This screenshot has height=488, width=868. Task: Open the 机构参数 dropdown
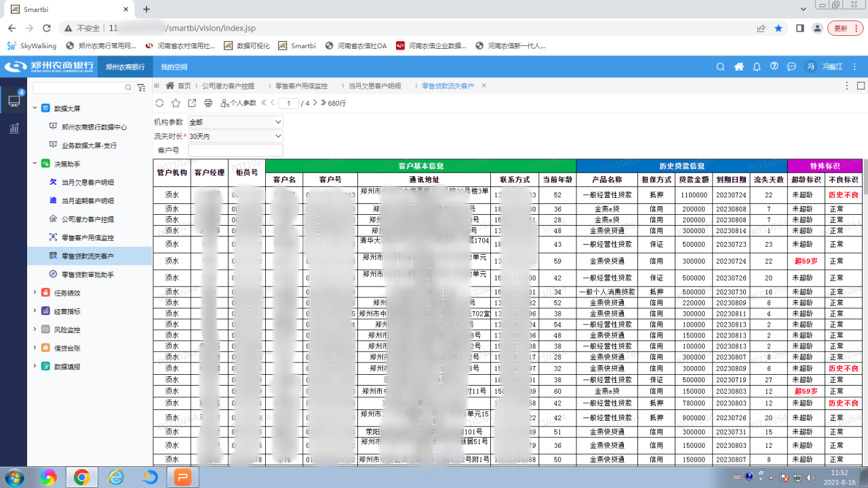(x=235, y=122)
